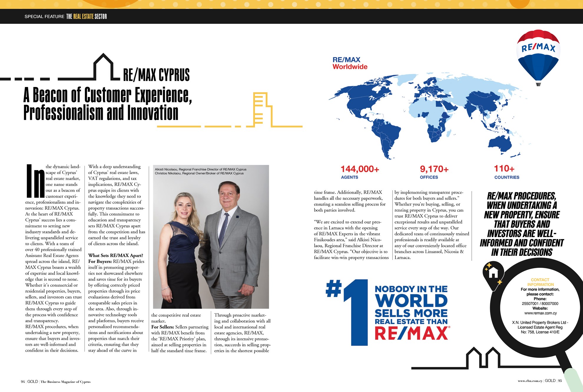Image resolution: width=583 pixels, height=392 pixels.
Task: Open the www.ebn.com.cy footer link
Action: point(530,381)
